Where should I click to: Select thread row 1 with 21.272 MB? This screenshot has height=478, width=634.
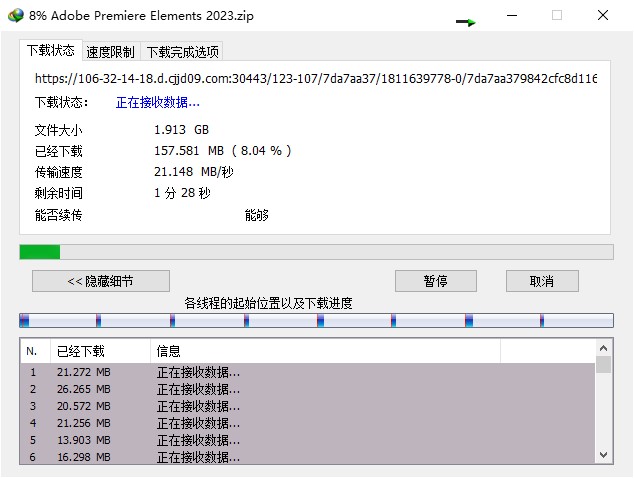click(x=200, y=373)
